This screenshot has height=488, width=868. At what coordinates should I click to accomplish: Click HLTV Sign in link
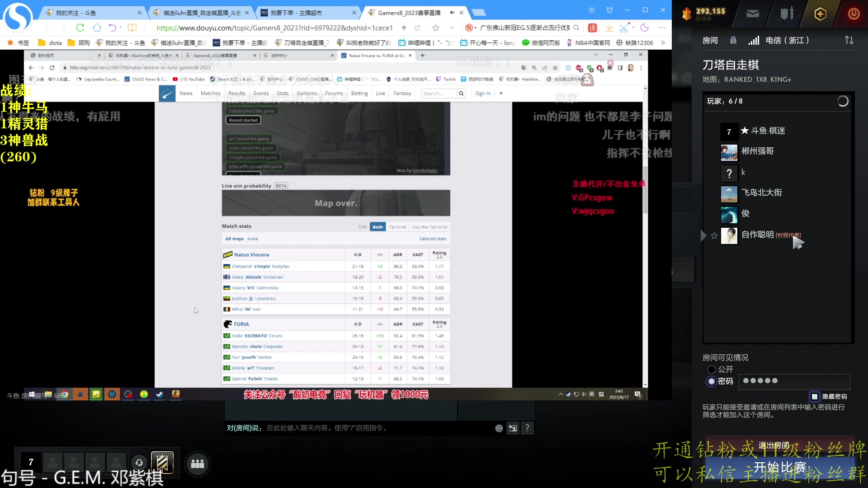[483, 94]
